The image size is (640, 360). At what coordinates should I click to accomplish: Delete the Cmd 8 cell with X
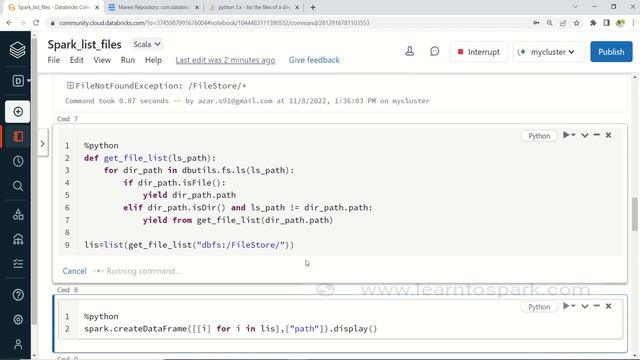[608, 306]
